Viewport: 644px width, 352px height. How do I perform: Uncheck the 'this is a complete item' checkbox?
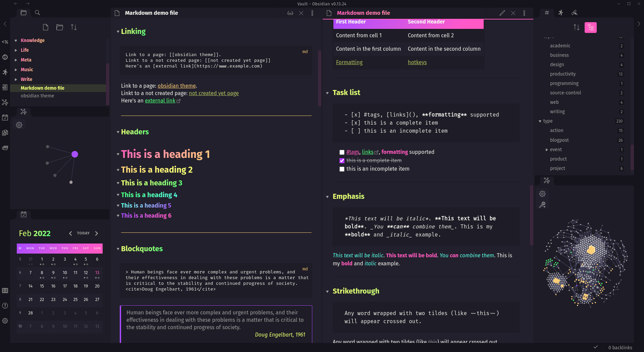342,161
